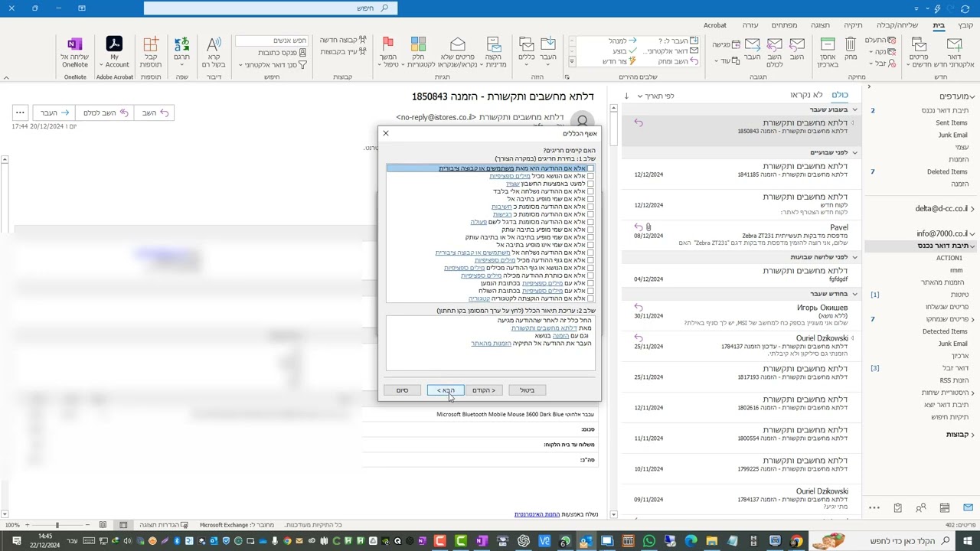Click the Meeting (פגישה) reply icon

[737, 44]
